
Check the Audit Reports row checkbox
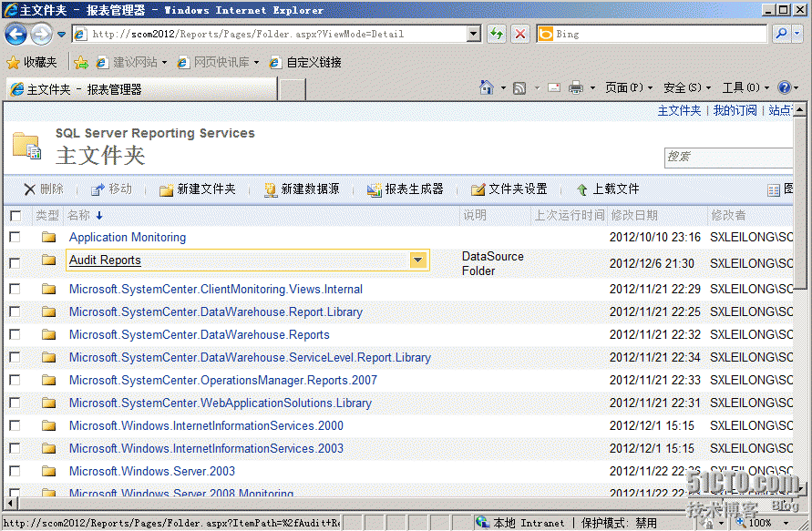tap(15, 263)
